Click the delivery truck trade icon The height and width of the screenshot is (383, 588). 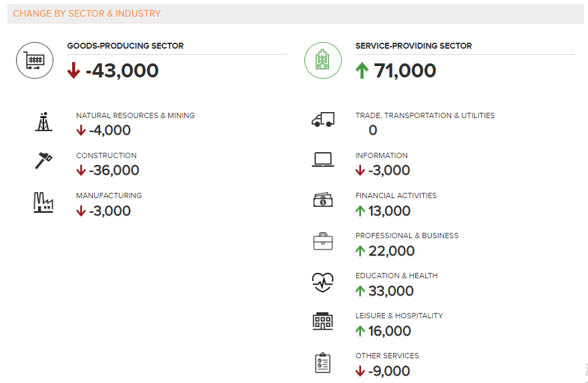point(323,121)
